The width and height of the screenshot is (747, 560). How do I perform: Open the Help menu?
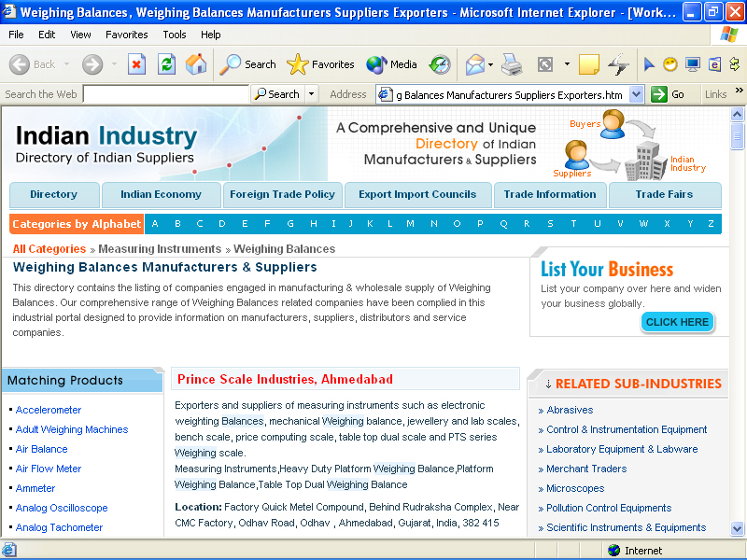pos(211,35)
